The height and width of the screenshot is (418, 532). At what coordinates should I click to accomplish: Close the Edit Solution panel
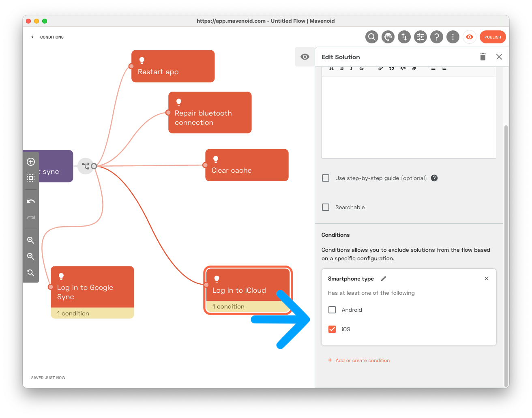(499, 57)
